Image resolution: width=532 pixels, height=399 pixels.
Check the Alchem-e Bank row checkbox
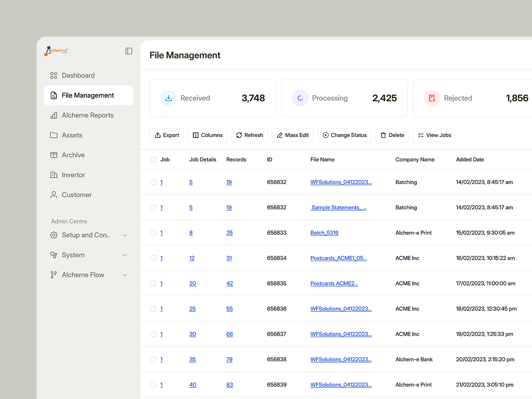coord(153,359)
